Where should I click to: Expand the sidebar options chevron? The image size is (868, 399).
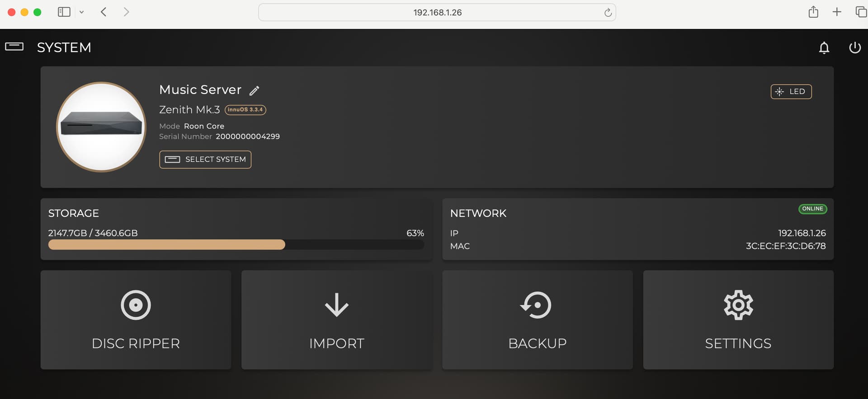tap(82, 12)
